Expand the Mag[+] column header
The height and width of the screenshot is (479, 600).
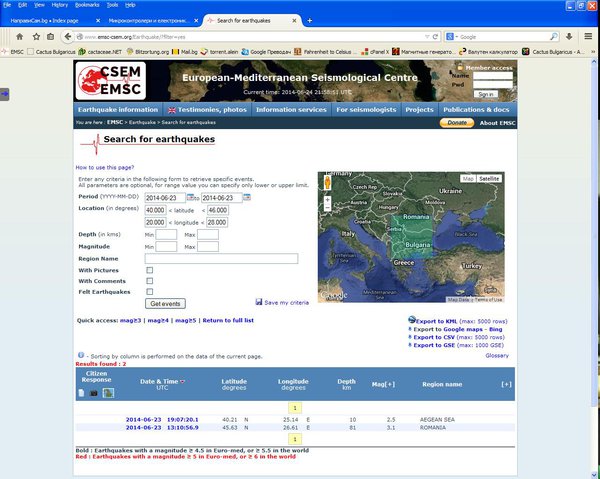coord(383,384)
